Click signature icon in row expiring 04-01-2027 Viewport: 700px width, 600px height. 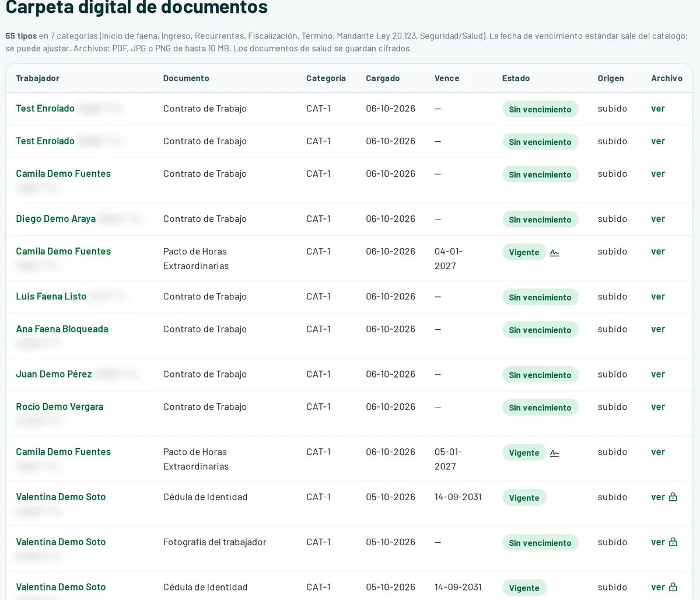(554, 253)
